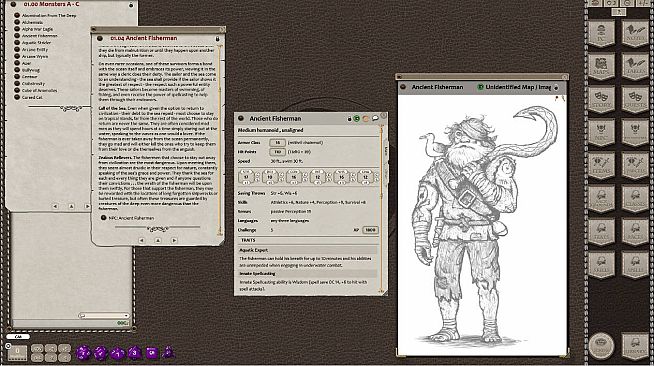The image size is (654, 366).
Task: Click scrollbar of Ancient Fisherman story window
Action: (220, 140)
